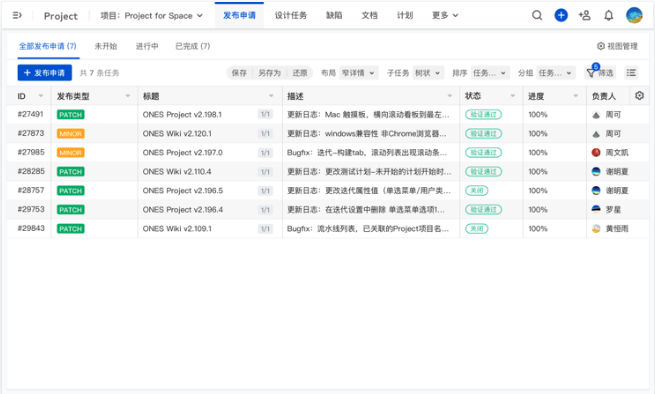
Task: Open 状态 column dropdown arrow
Action: pos(513,96)
